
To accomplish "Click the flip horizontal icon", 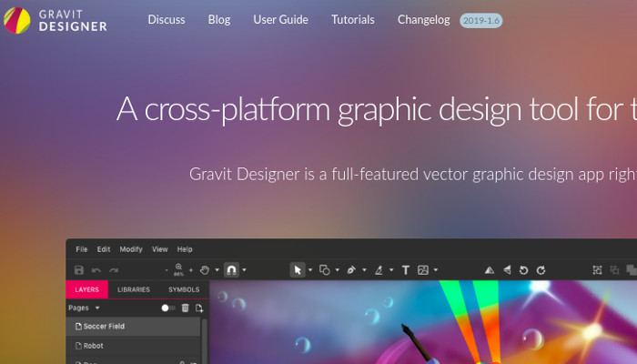I will (490, 270).
